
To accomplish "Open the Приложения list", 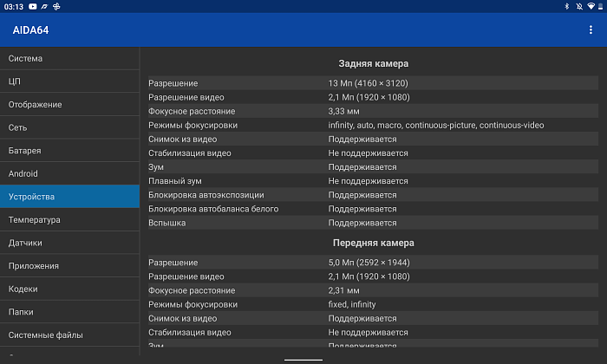I will [x=69, y=266].
